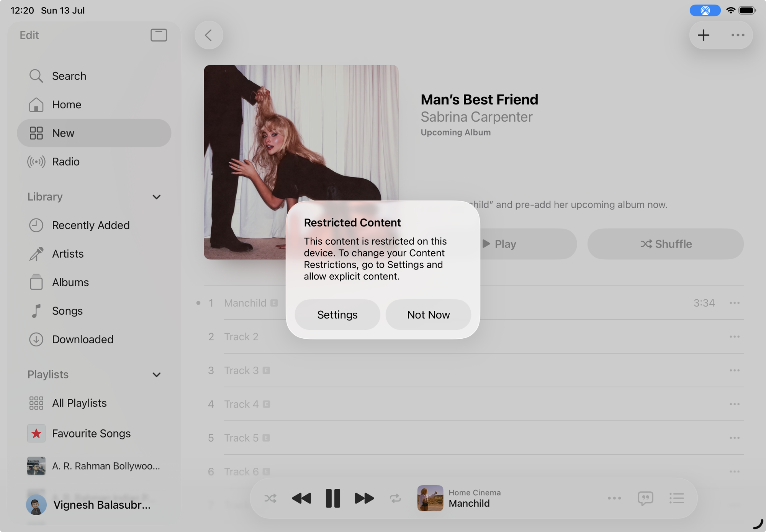
Task: Tap the back arrow button
Action: coord(209,35)
